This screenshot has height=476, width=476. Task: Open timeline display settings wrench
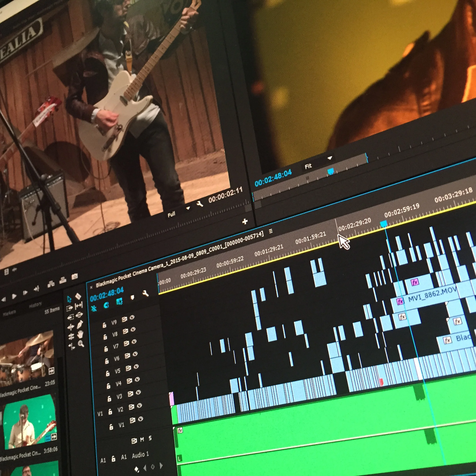pos(146,293)
